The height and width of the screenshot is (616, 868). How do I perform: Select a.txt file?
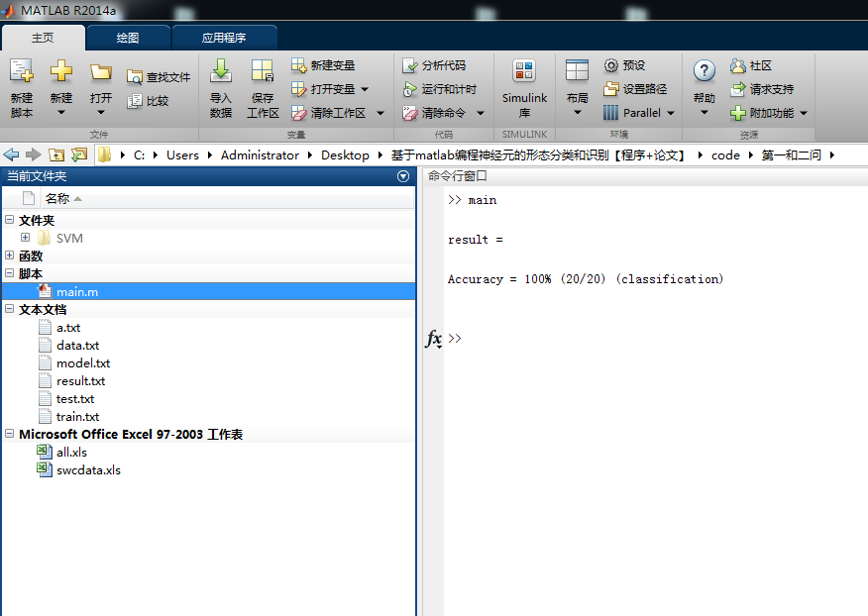click(x=68, y=328)
